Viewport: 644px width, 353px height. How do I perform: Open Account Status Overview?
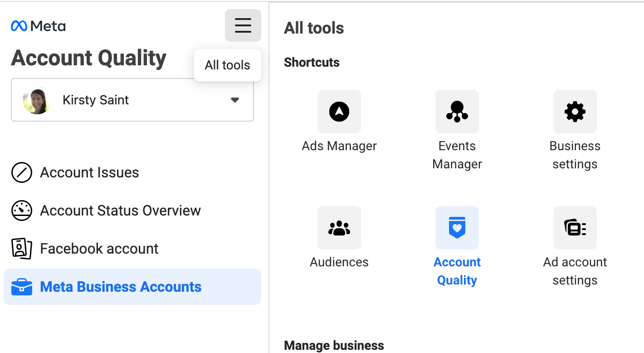point(121,211)
